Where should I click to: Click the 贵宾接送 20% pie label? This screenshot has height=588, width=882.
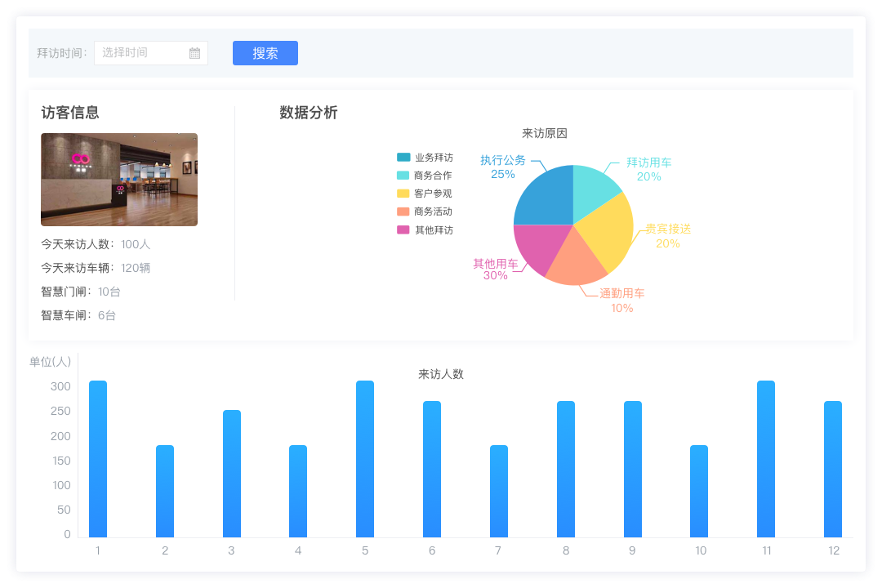coord(668,236)
